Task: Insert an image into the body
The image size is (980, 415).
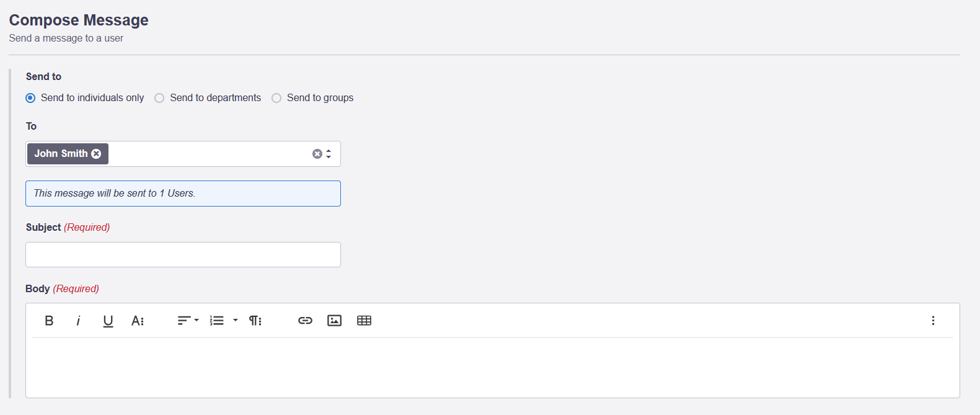Action: pyautogui.click(x=335, y=321)
